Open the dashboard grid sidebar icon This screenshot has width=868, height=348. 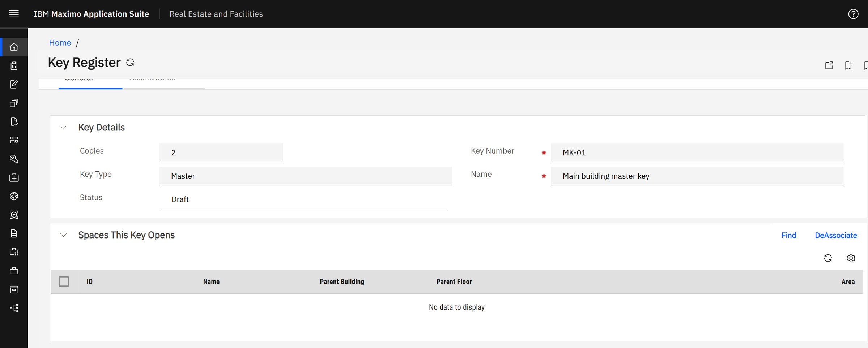(14, 140)
